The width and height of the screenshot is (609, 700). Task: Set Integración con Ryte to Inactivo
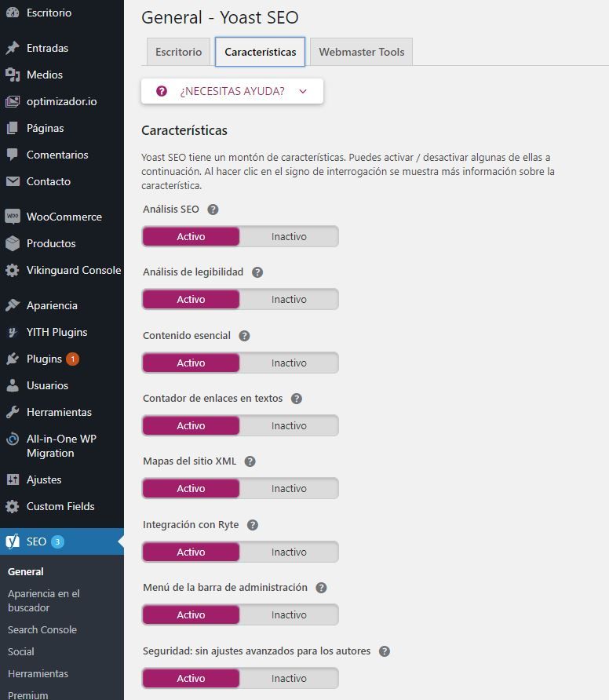[289, 552]
